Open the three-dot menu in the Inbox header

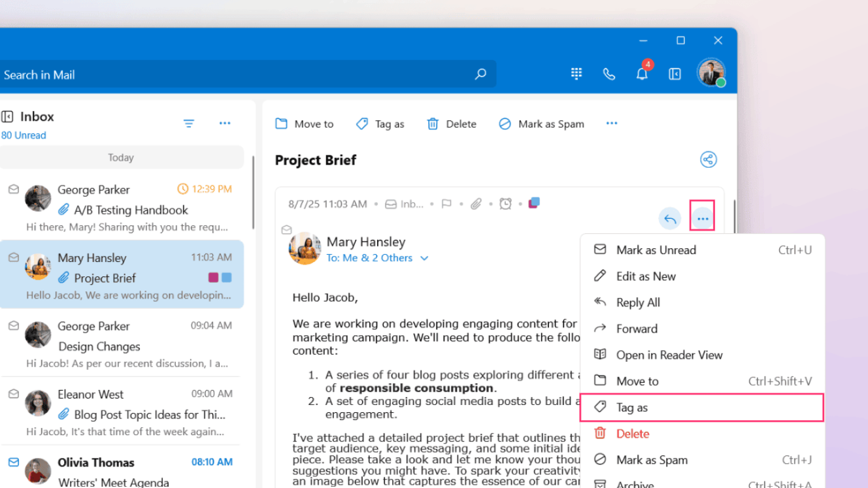pyautogui.click(x=225, y=123)
